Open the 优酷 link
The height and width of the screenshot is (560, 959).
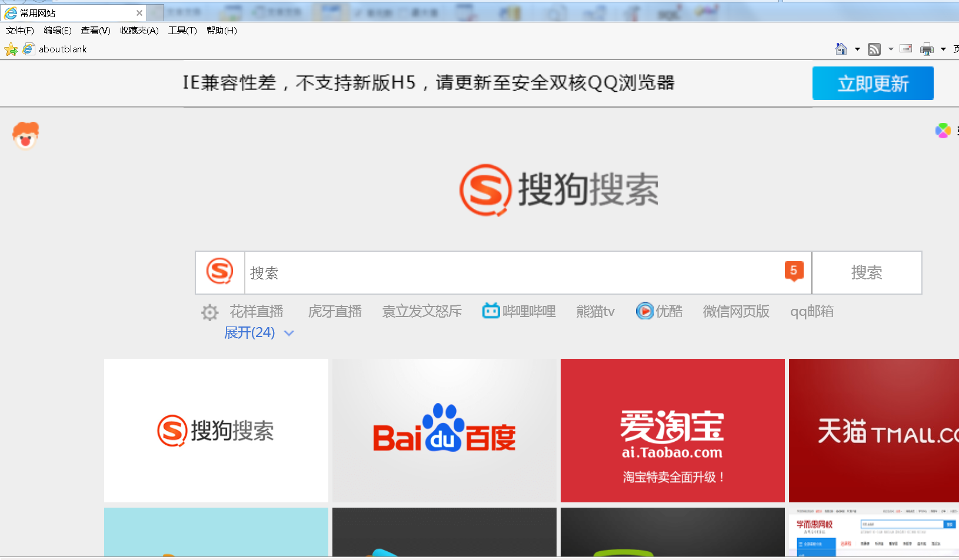(x=670, y=311)
